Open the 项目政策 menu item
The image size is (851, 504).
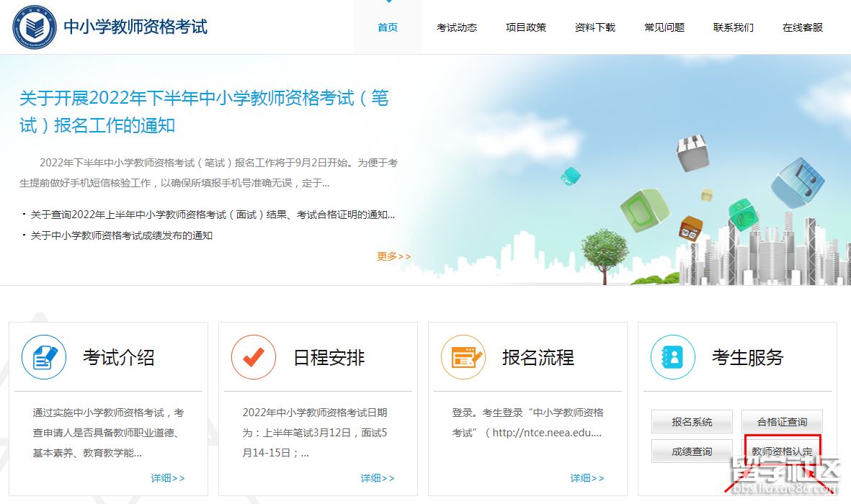pos(526,27)
